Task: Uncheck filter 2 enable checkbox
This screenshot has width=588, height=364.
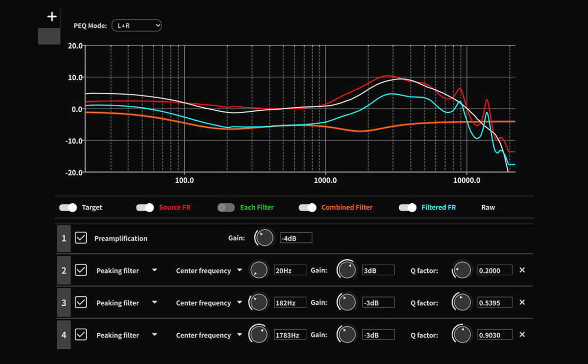Action: tap(81, 270)
